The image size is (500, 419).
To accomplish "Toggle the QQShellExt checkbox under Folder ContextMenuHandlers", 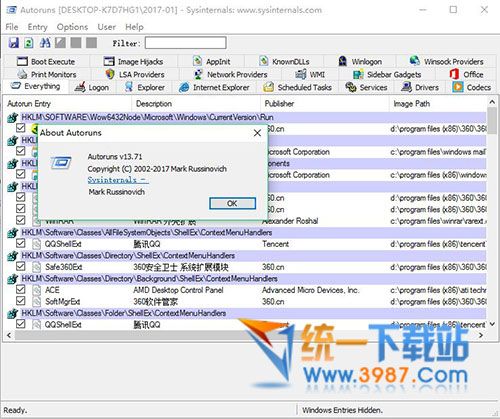I will click(x=21, y=324).
